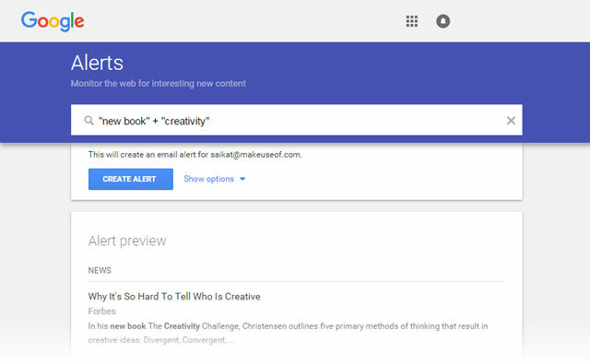
Task: Click the Create Alert button
Action: pyautogui.click(x=131, y=179)
